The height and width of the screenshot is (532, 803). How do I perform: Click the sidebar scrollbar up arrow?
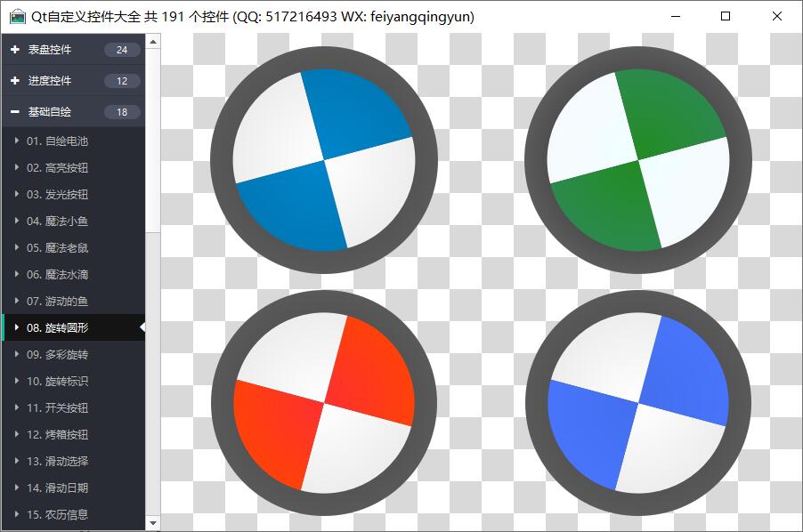click(152, 41)
